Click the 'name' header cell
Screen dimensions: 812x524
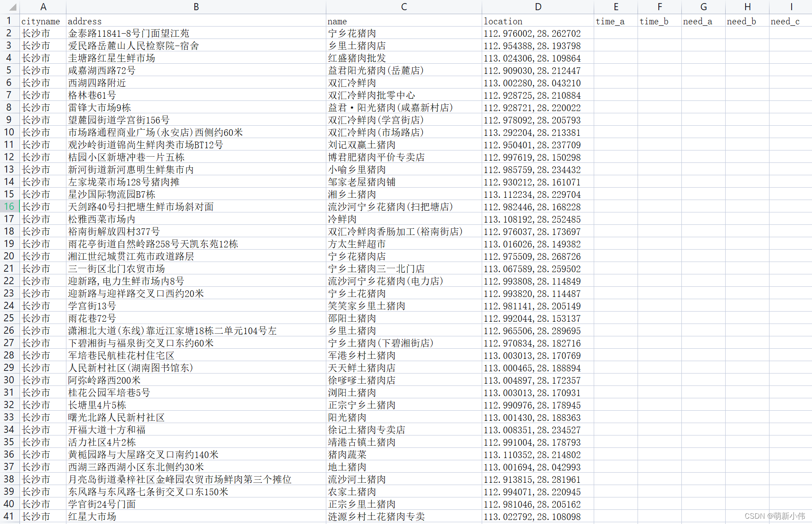click(404, 21)
